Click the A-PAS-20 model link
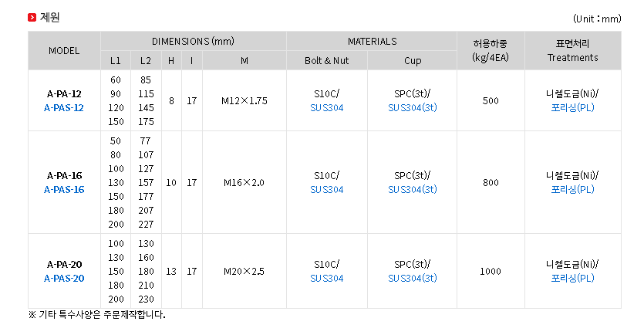The image size is (644, 335). 64,278
